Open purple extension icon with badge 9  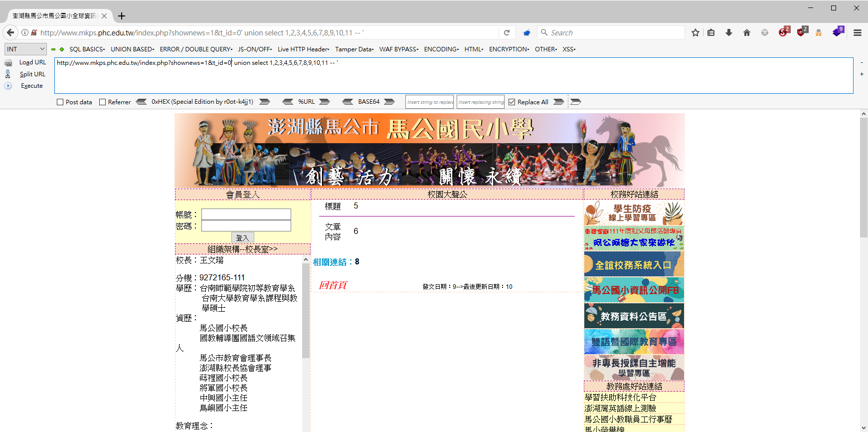(x=838, y=32)
